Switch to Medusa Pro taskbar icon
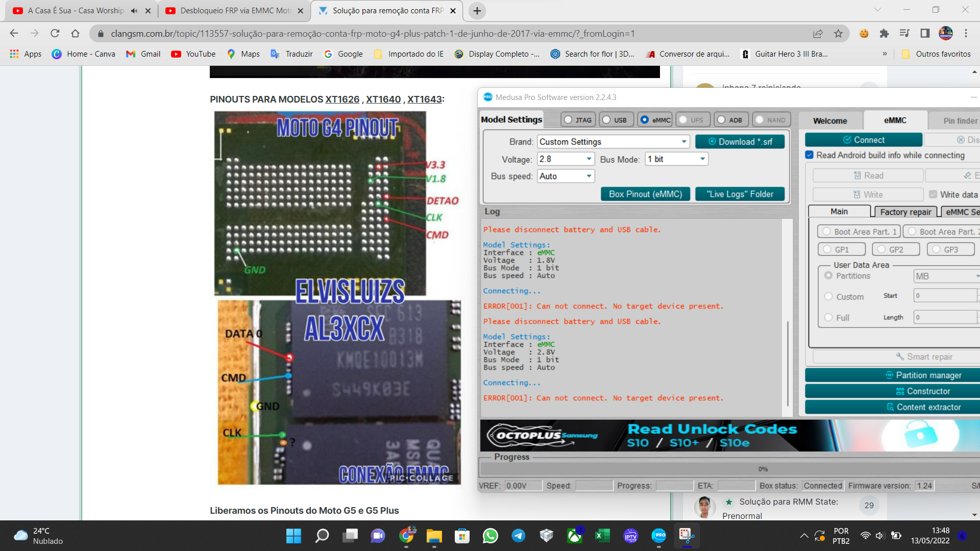This screenshot has width=980, height=551. [659, 536]
